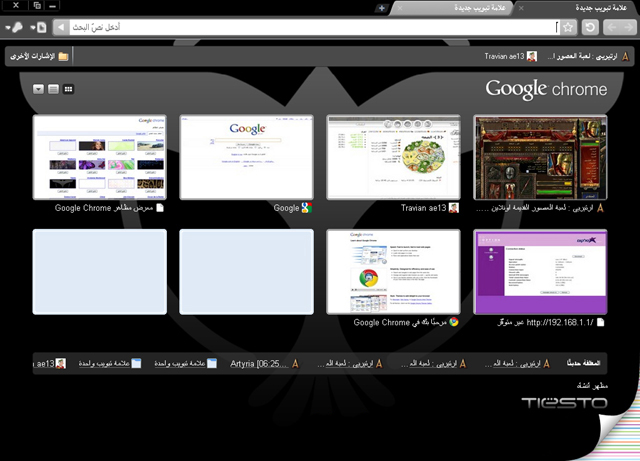Open the Artyria game thumbnail
Viewport: 640px width, 461px height.
coord(540,157)
